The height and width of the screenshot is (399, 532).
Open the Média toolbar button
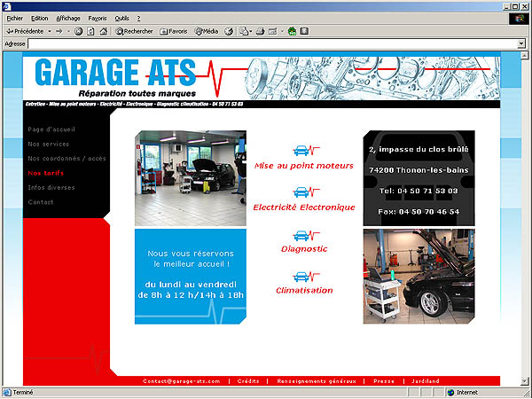pyautogui.click(x=207, y=31)
